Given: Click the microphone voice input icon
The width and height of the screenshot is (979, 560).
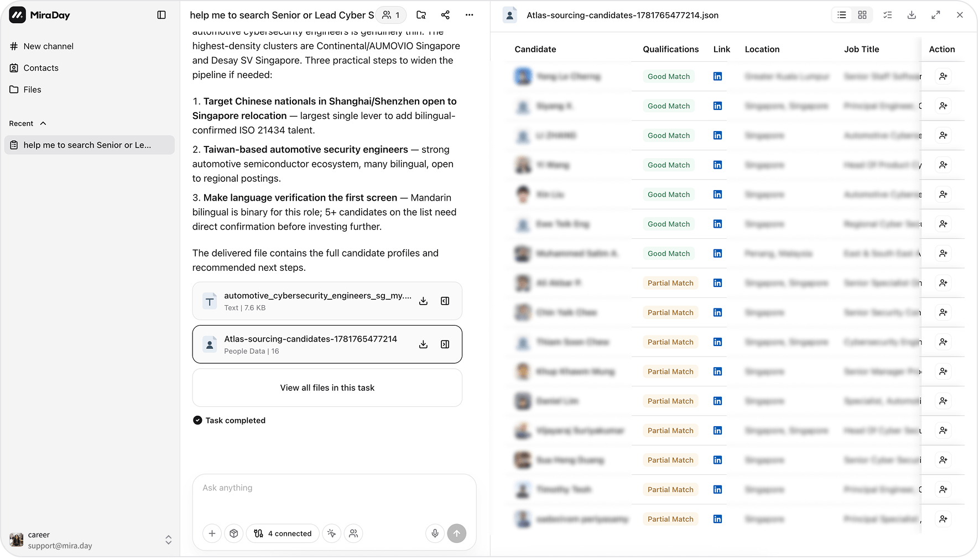Looking at the screenshot, I should pos(435,533).
